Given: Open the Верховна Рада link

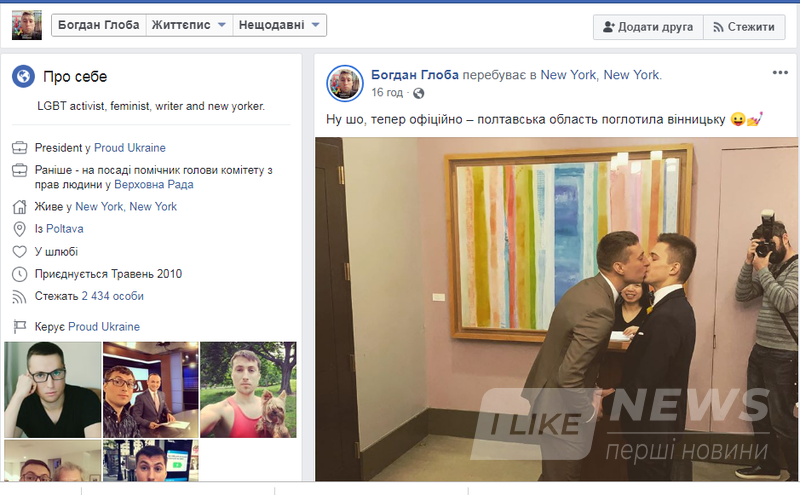Looking at the screenshot, I should (154, 185).
